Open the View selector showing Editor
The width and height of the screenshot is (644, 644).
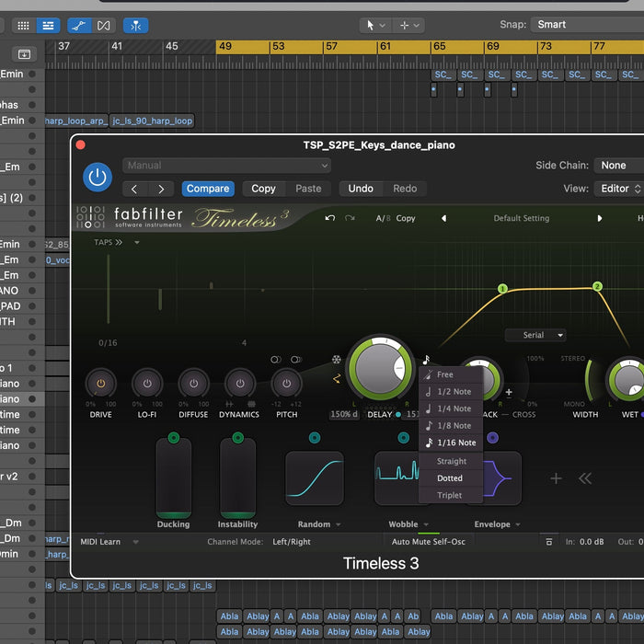point(619,189)
